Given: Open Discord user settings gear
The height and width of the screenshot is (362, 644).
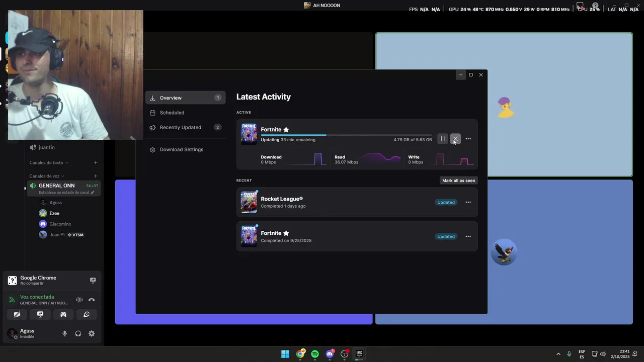Looking at the screenshot, I should point(92,333).
